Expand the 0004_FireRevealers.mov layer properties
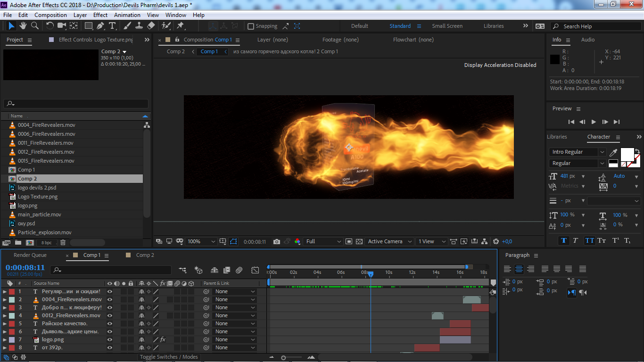The width and height of the screenshot is (644, 362). tap(5, 299)
